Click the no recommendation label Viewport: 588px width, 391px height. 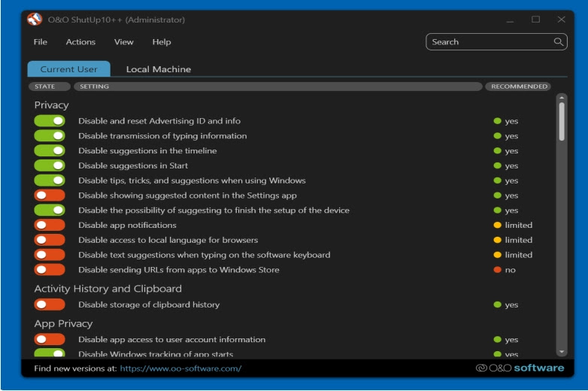[x=510, y=270]
